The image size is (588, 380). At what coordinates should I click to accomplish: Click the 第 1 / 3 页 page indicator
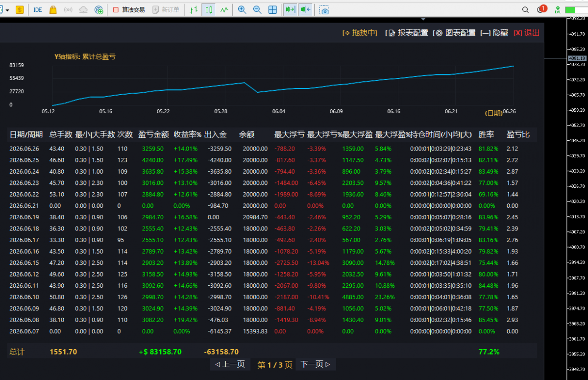click(x=275, y=365)
